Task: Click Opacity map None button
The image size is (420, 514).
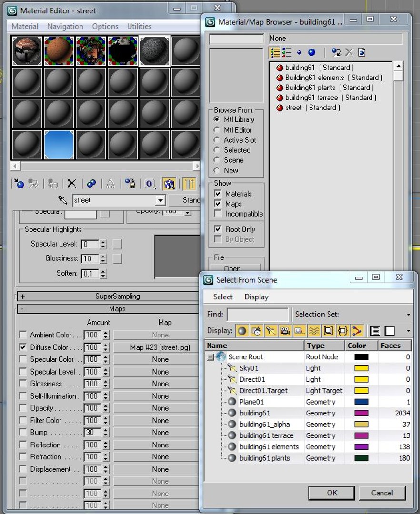Action: coord(156,408)
